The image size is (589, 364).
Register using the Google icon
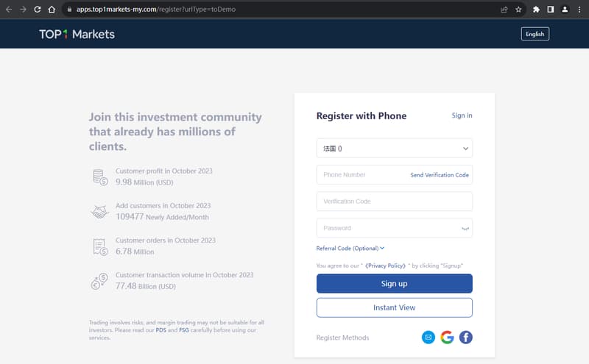click(x=447, y=338)
